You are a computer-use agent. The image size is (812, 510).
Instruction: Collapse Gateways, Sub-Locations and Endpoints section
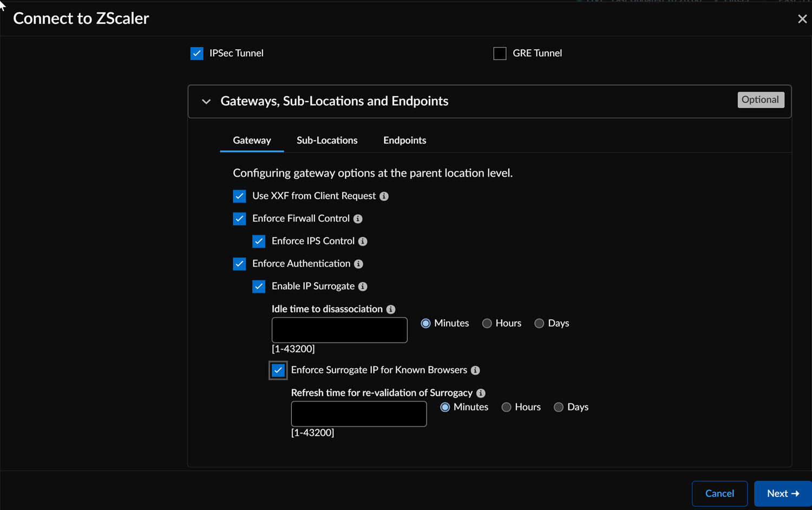(x=206, y=102)
